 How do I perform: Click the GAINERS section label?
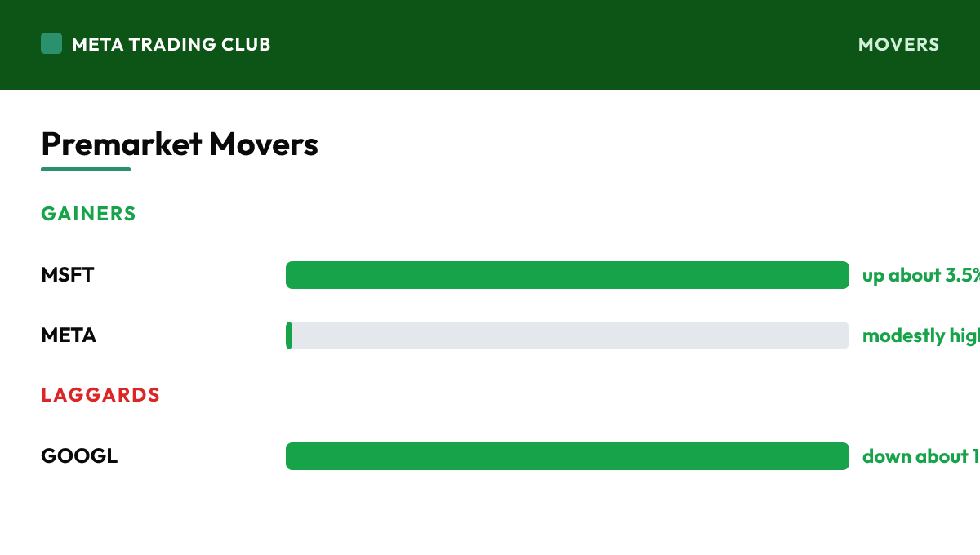88,214
